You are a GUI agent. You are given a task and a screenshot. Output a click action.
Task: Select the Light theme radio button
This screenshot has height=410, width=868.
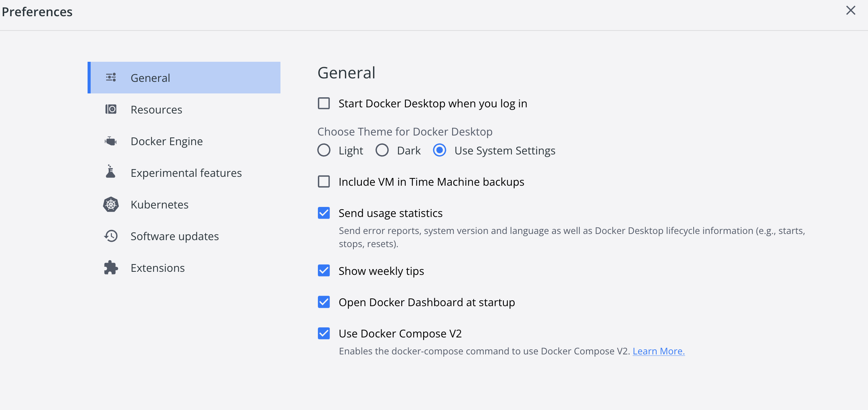[324, 150]
